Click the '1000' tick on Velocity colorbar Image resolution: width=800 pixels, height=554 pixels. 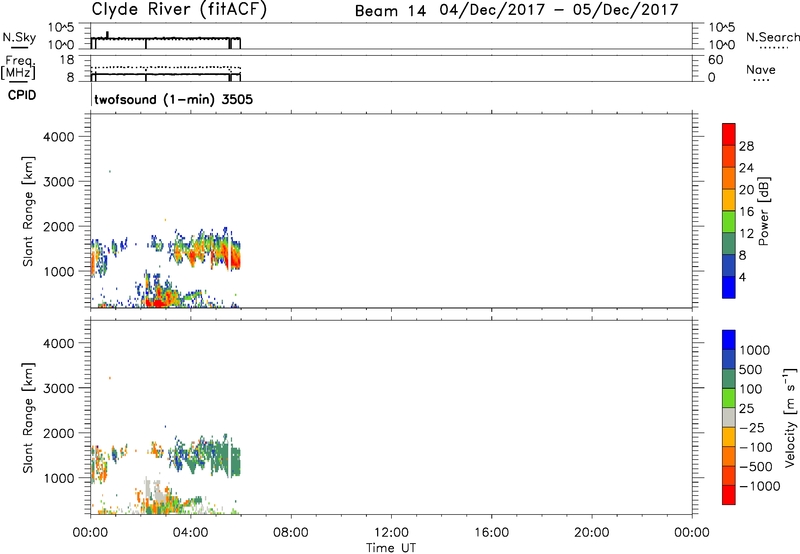click(755, 350)
